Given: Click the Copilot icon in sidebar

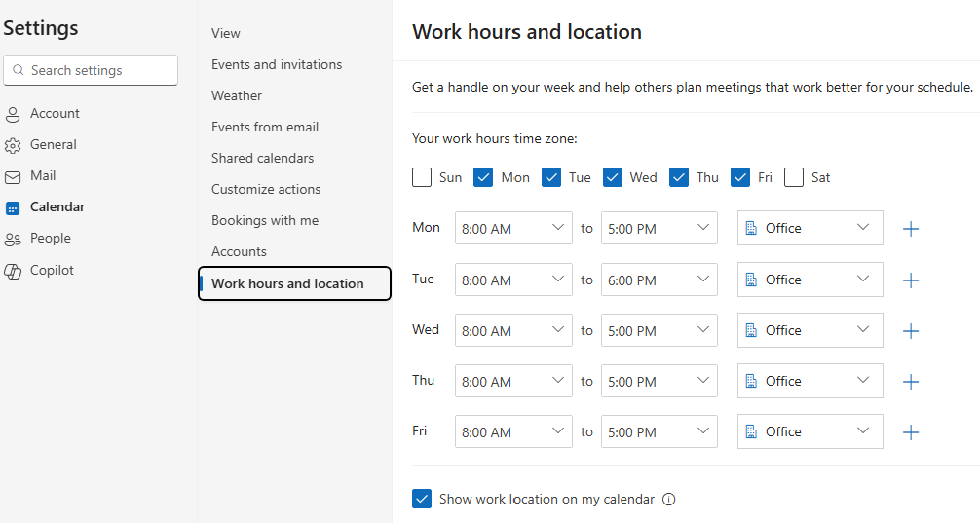Looking at the screenshot, I should coord(13,271).
